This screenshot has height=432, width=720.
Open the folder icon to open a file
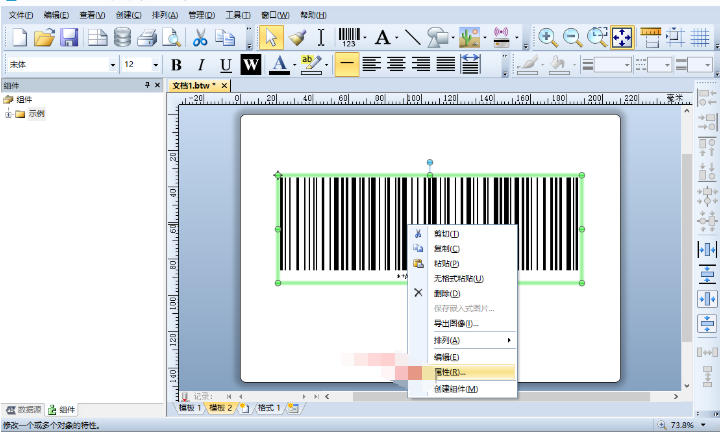click(44, 38)
